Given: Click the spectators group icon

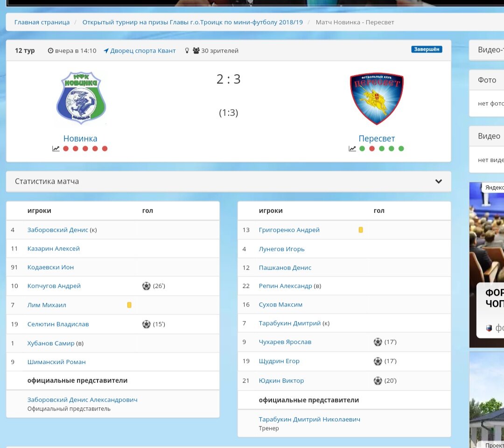Looking at the screenshot, I should click(196, 50).
